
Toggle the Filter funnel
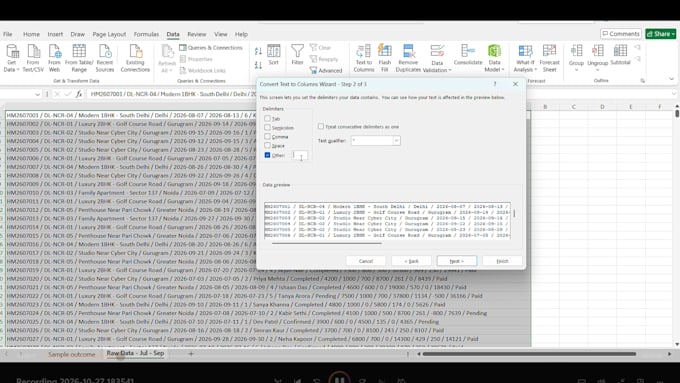pos(298,55)
